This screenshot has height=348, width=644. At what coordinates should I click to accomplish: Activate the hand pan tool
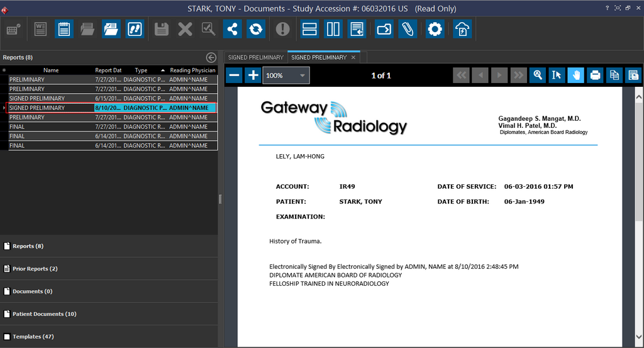(x=575, y=76)
